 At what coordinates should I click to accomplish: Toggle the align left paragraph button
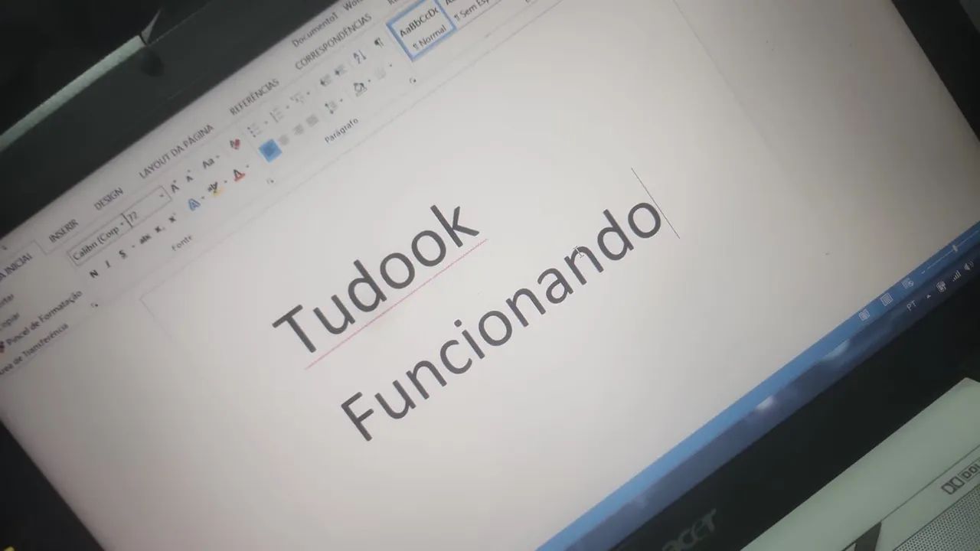point(269,151)
